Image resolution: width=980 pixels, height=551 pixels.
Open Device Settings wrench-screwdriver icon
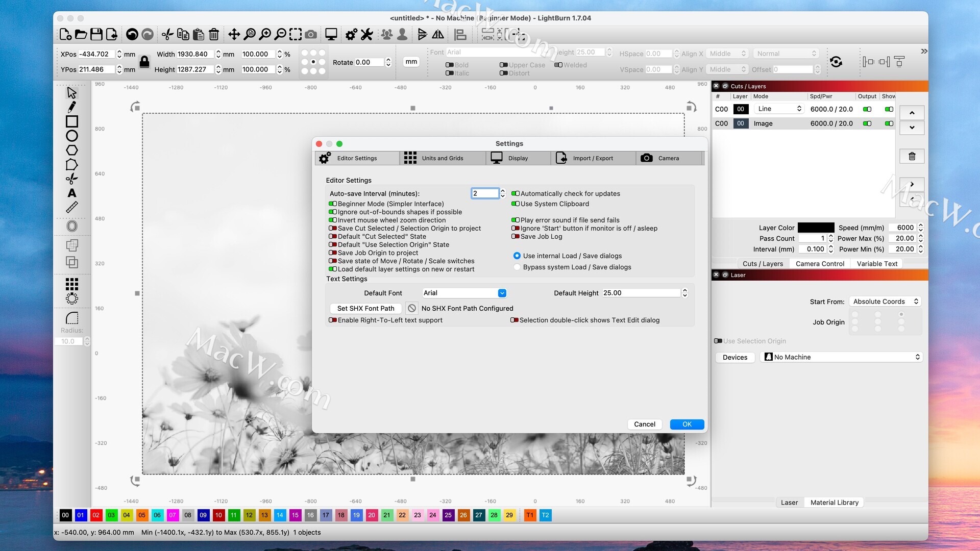367,34
